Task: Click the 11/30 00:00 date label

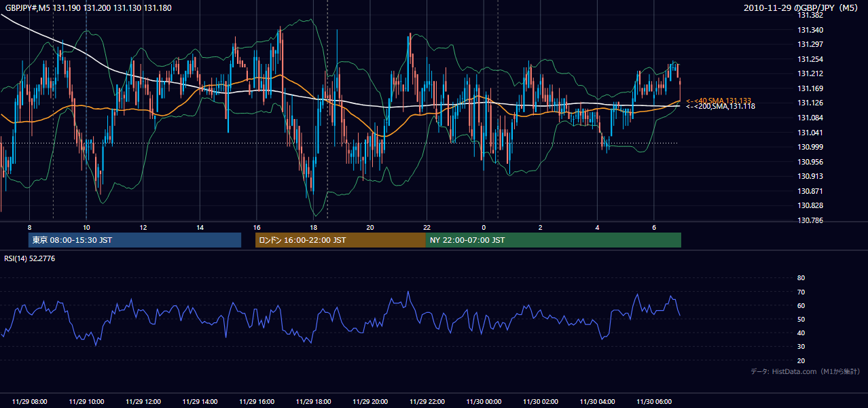Action: [x=484, y=402]
